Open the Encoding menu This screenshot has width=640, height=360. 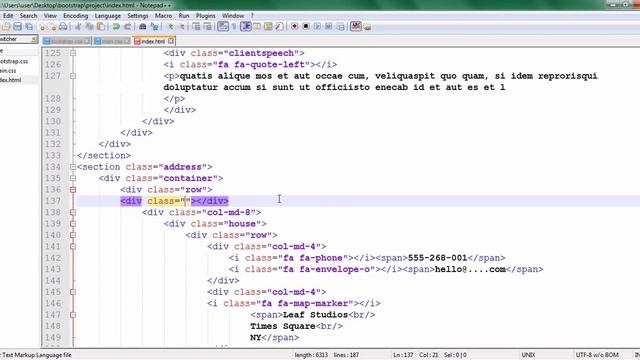[76, 16]
